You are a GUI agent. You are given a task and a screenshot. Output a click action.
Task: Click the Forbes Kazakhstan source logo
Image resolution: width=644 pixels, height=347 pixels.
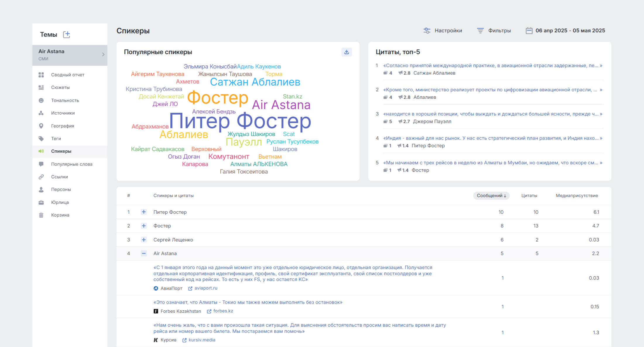tap(156, 311)
